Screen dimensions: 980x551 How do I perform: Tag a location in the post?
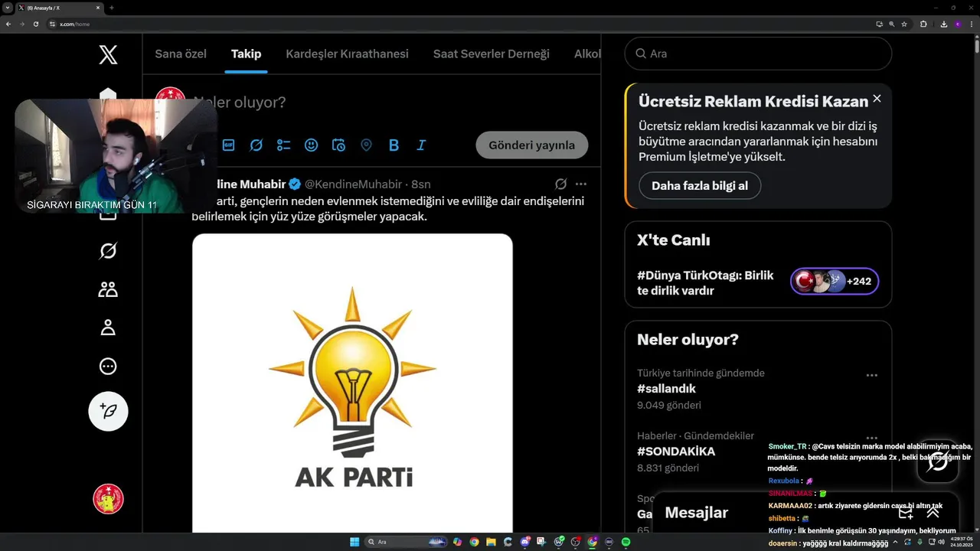[366, 145]
